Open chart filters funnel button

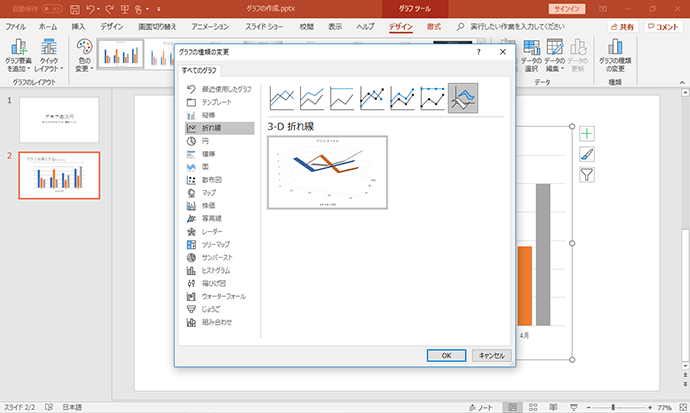(587, 175)
